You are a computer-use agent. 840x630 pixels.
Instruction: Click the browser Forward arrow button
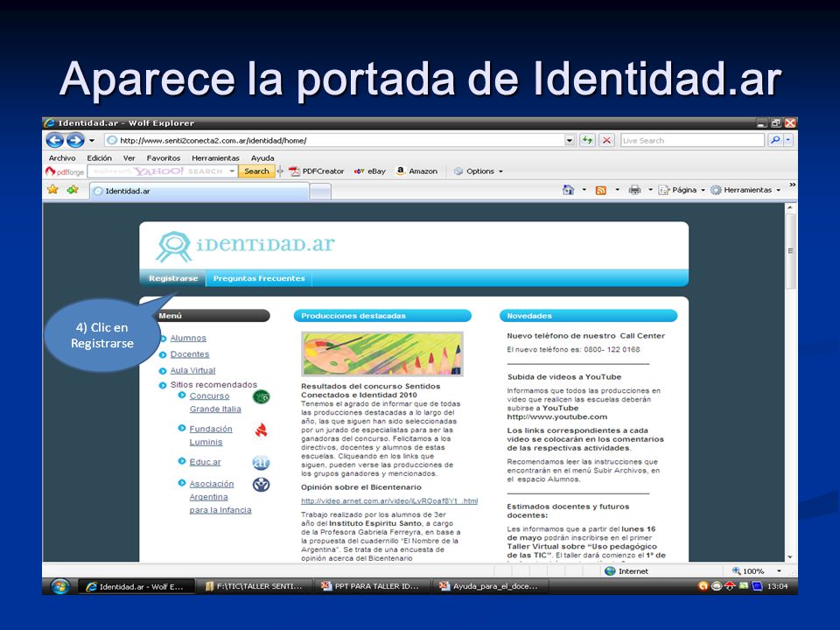pyautogui.click(x=75, y=140)
